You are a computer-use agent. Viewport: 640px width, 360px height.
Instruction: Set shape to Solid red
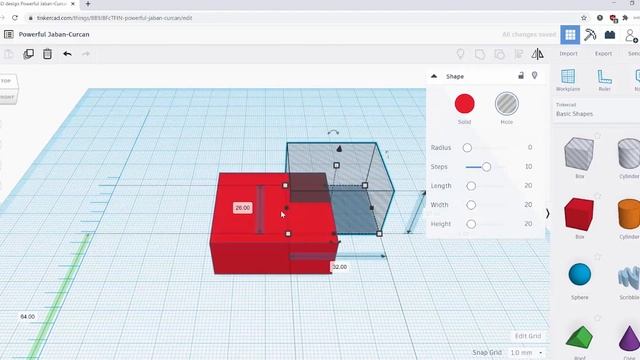pos(464,104)
